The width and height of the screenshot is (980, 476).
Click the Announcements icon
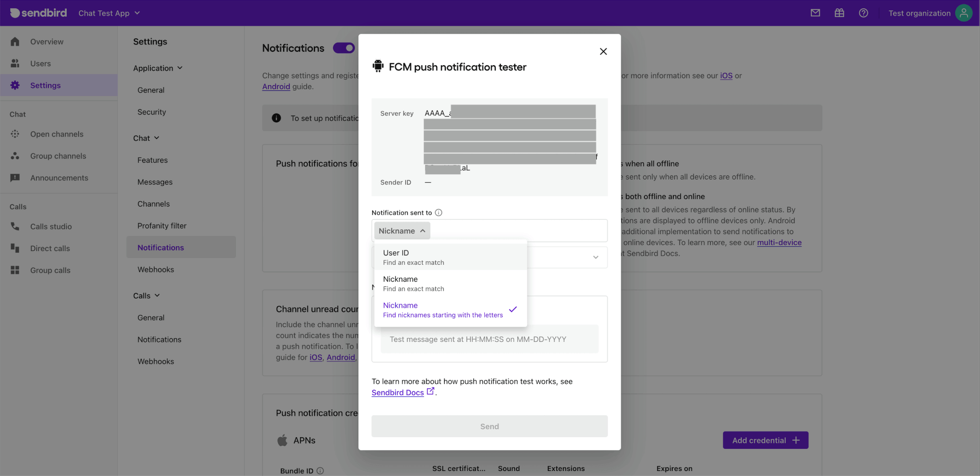(x=15, y=178)
